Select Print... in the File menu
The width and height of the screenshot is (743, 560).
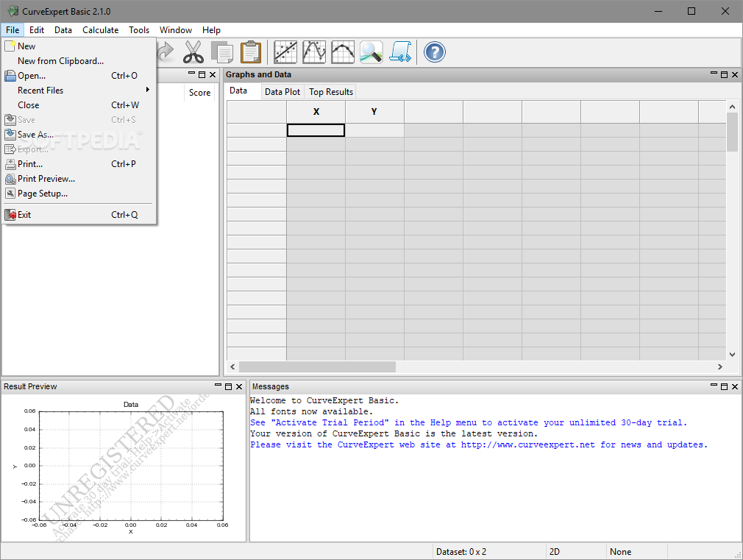(x=79, y=163)
